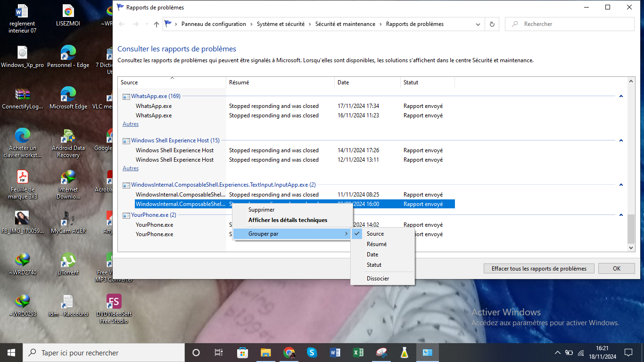Image resolution: width=644 pixels, height=362 pixels.
Task: Collapse the WindowsInternal.ComposableShell group arrow
Action: tap(621, 185)
